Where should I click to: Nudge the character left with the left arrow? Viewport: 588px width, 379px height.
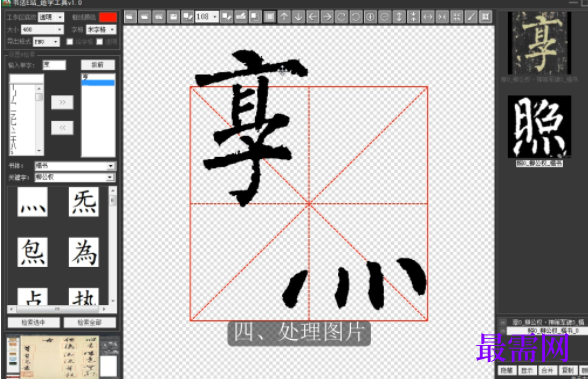pyautogui.click(x=312, y=16)
